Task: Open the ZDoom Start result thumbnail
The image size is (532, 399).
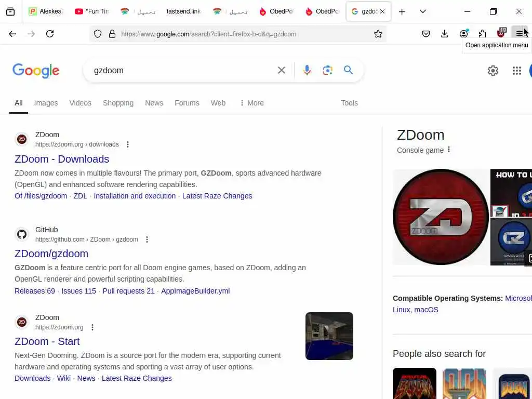Action: click(329, 336)
